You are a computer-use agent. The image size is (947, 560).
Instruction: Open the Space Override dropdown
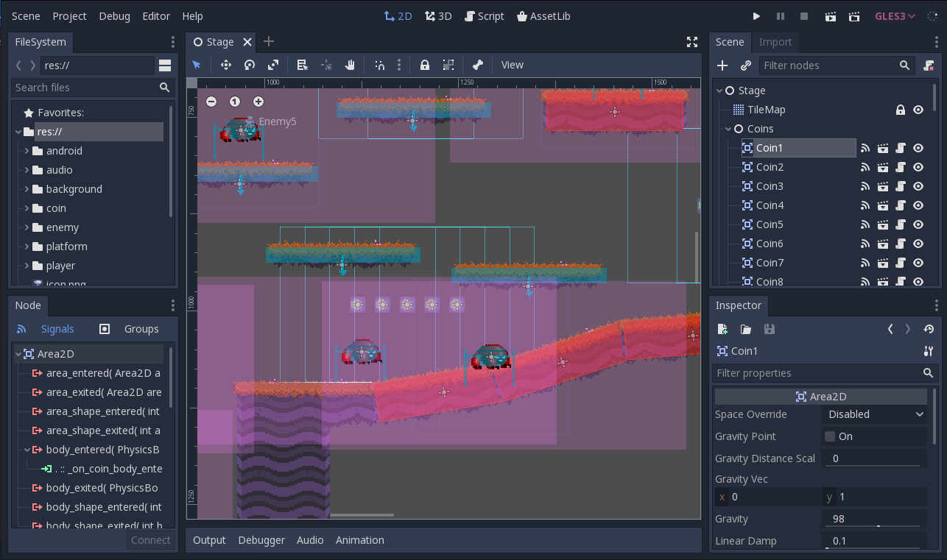pyautogui.click(x=874, y=414)
